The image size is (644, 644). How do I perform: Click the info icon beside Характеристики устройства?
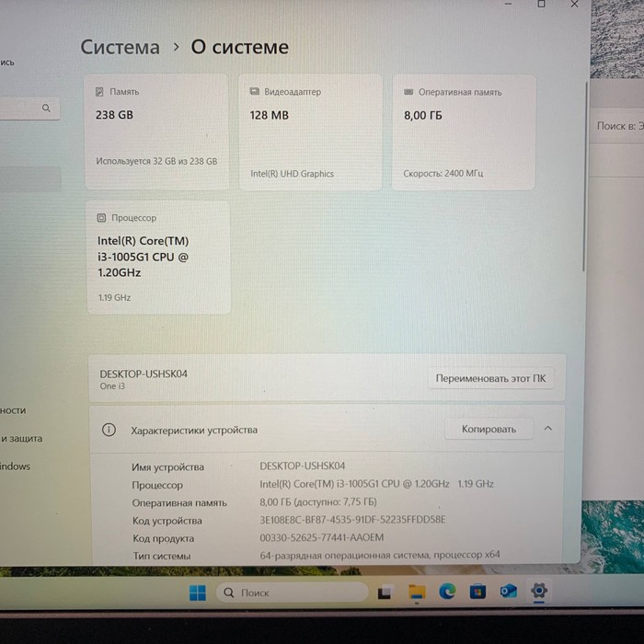click(x=109, y=430)
